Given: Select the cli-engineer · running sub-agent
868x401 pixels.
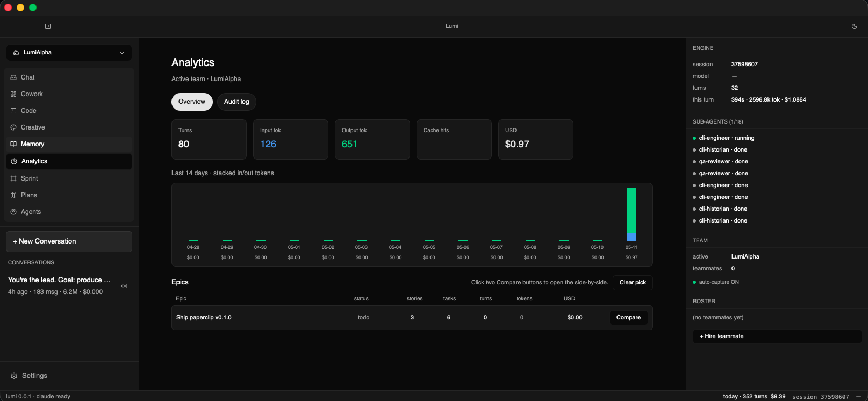Looking at the screenshot, I should point(727,138).
